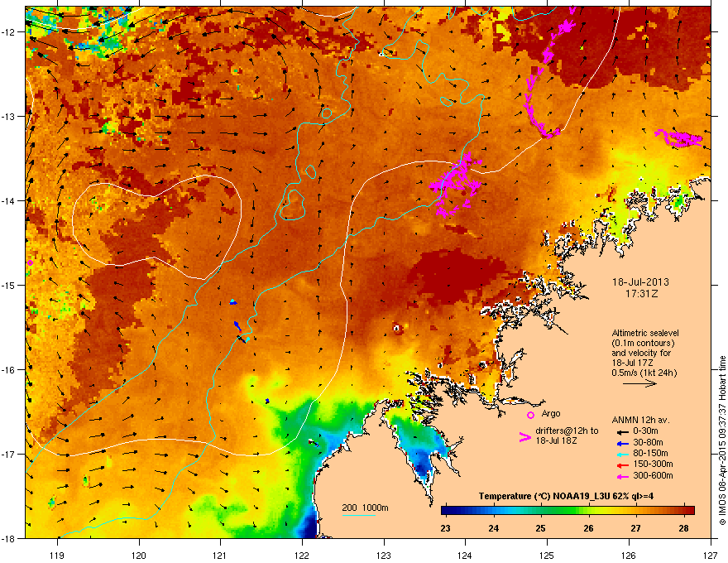Click the black 0-30m arrow legend symbol

click(622, 432)
